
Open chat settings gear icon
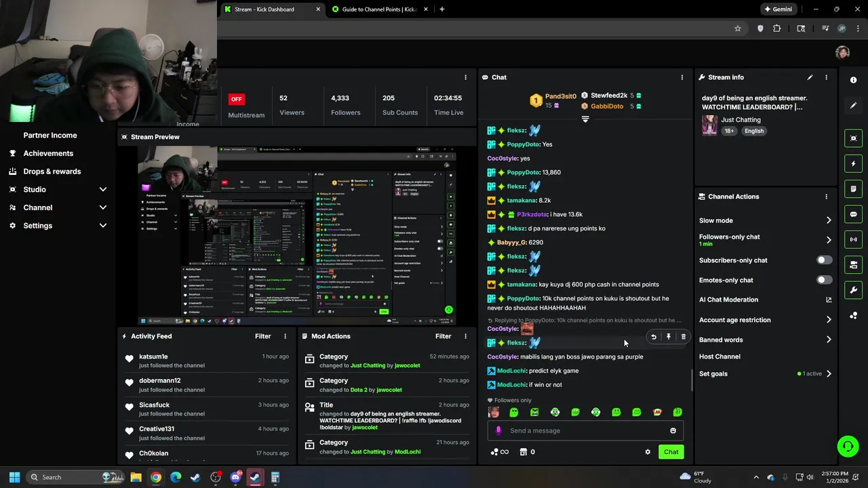648,452
